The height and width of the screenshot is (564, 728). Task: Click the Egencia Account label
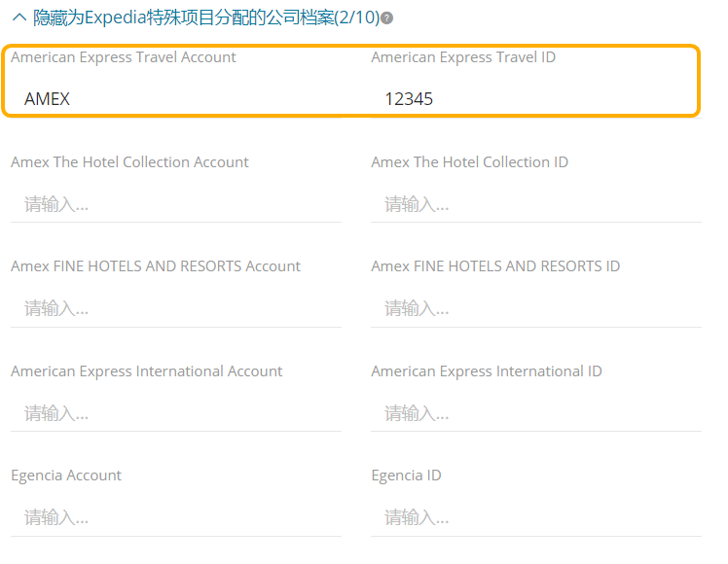[x=66, y=476]
